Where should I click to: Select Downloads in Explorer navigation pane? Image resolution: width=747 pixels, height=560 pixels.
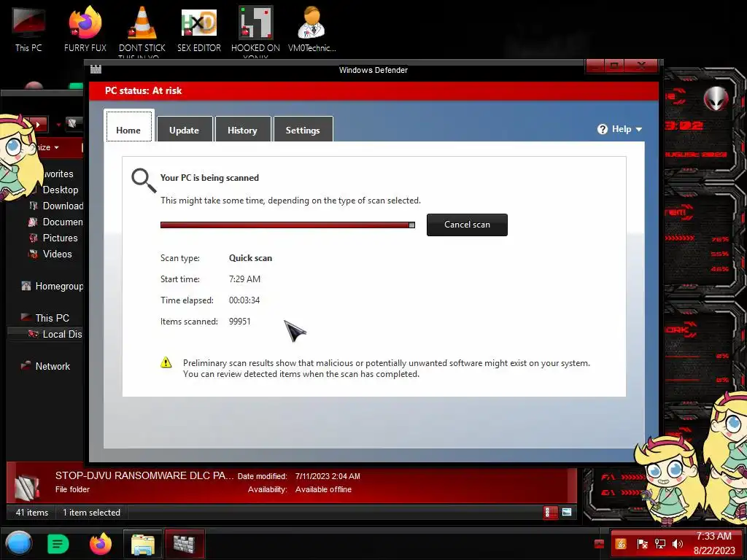click(x=56, y=206)
